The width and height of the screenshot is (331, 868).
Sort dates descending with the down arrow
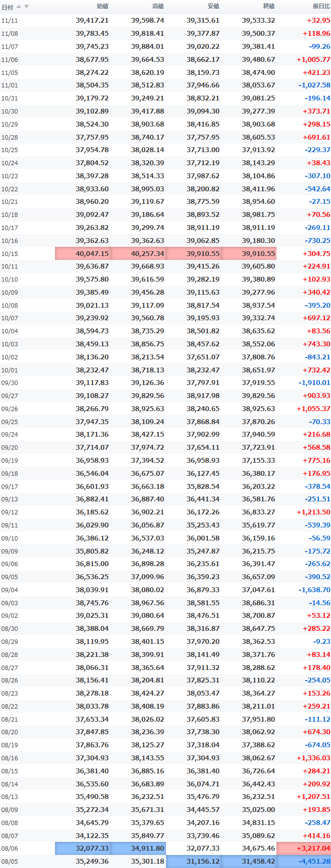[27, 6]
